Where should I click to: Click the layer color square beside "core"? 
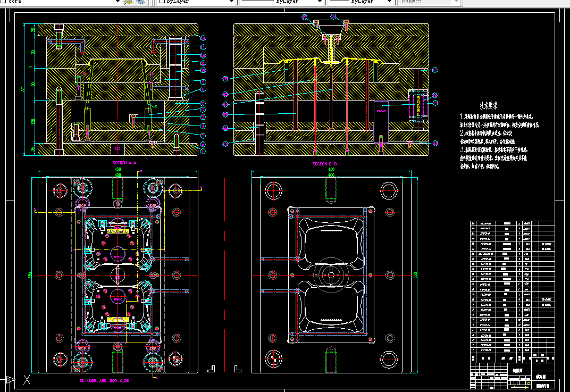(3, 1)
